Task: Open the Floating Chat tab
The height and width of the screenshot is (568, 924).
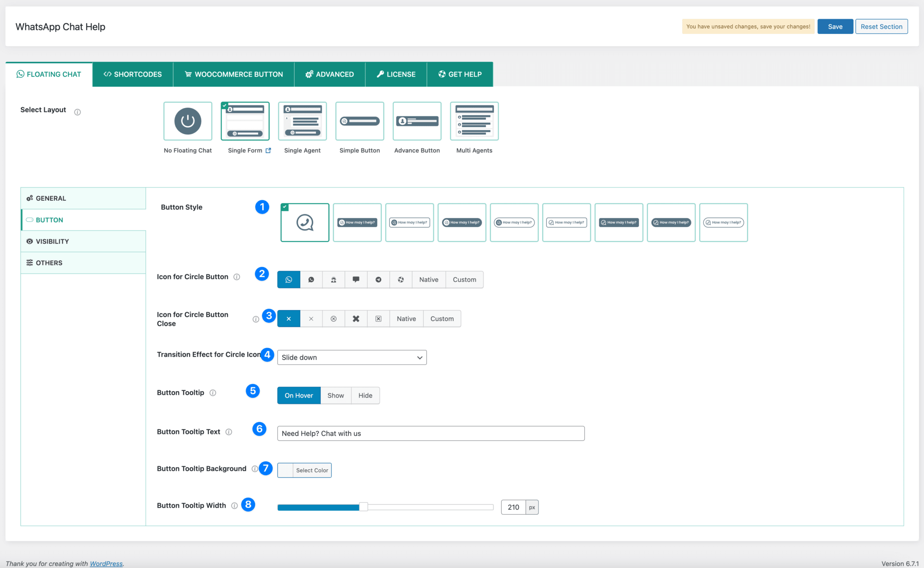Action: point(49,74)
